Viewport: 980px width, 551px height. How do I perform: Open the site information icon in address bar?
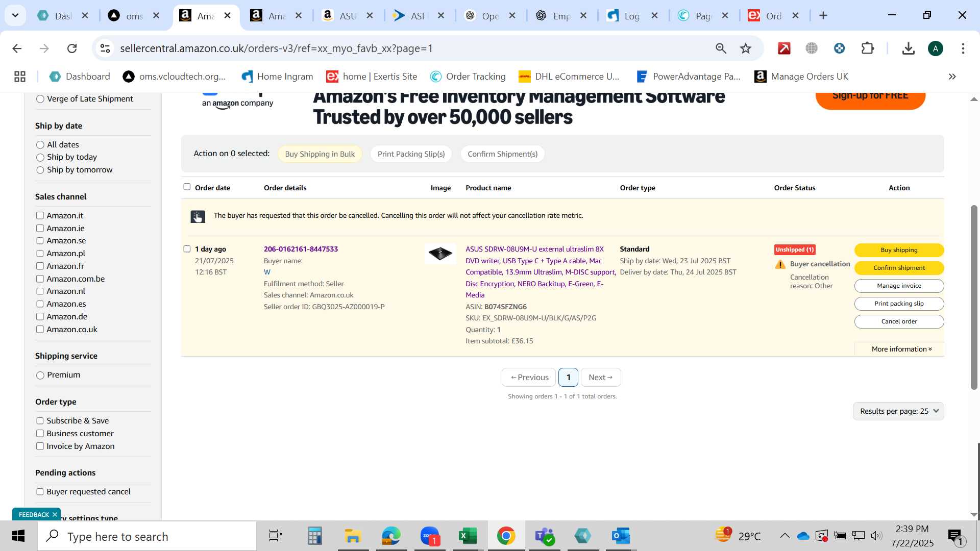[x=105, y=48]
